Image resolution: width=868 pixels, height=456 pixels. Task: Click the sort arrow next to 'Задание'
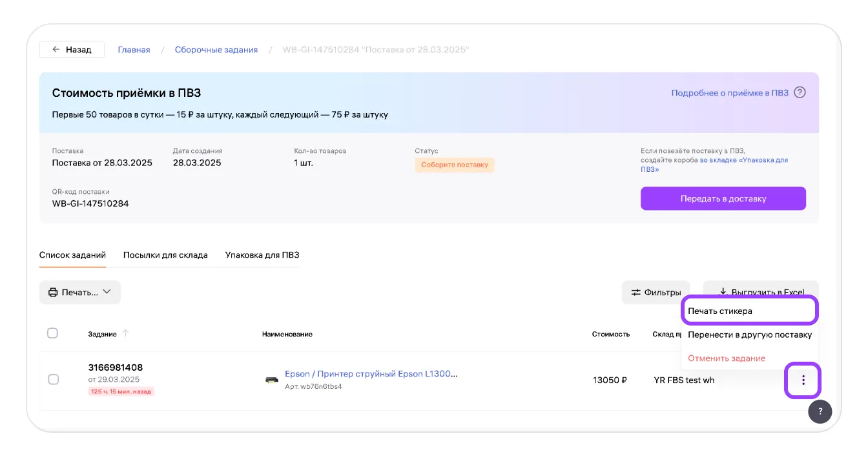126,333
